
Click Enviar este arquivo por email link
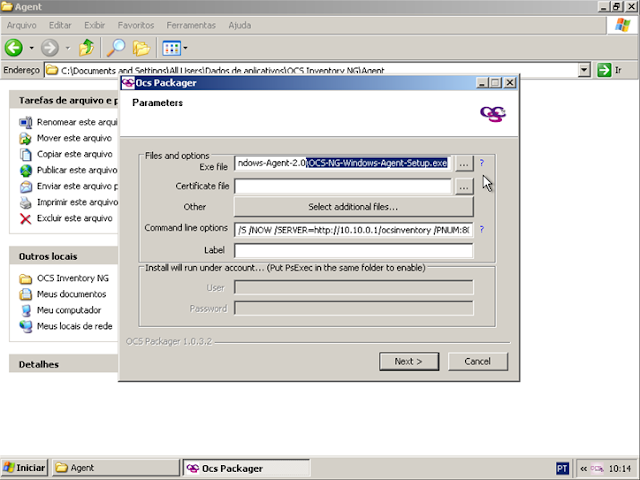click(68, 186)
